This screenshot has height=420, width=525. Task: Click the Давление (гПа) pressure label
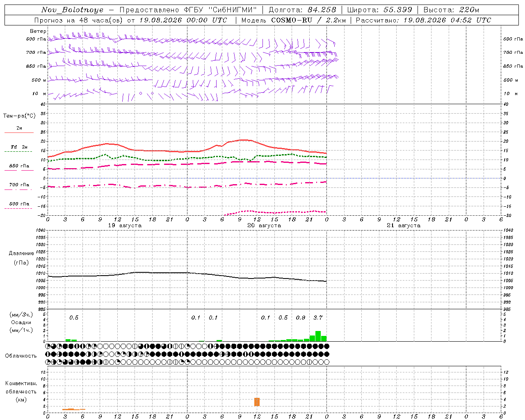tap(21, 258)
